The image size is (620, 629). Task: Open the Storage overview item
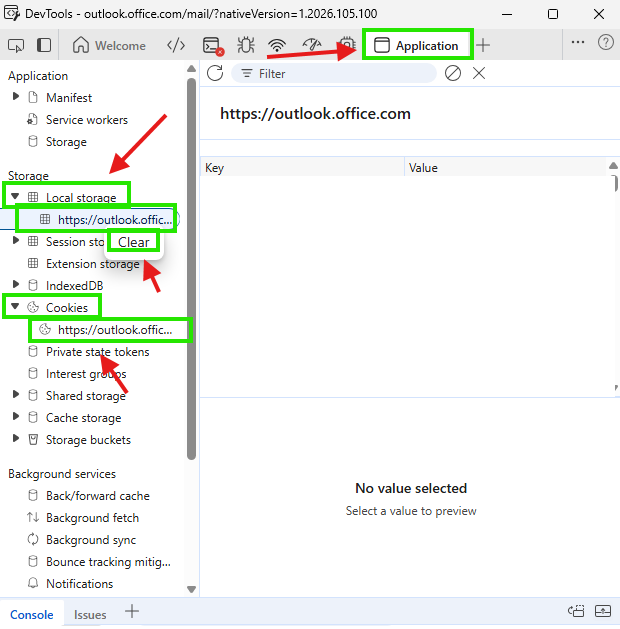tap(66, 142)
